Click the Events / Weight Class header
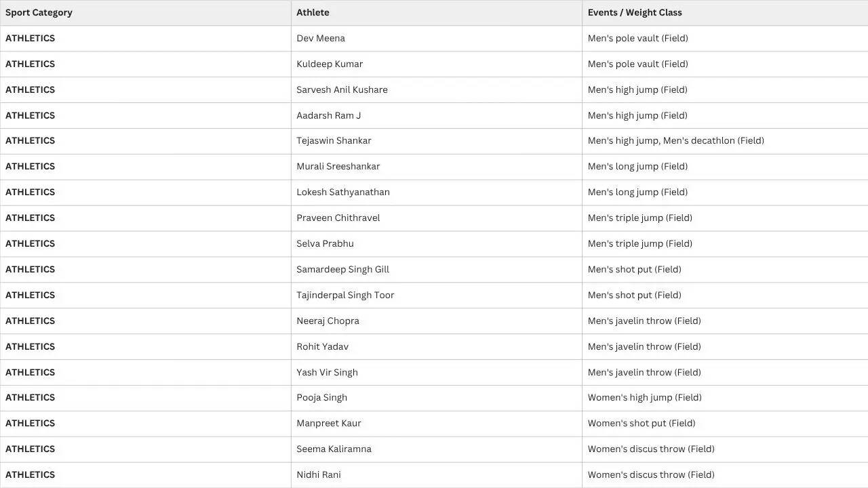The height and width of the screenshot is (488, 868). [725, 13]
